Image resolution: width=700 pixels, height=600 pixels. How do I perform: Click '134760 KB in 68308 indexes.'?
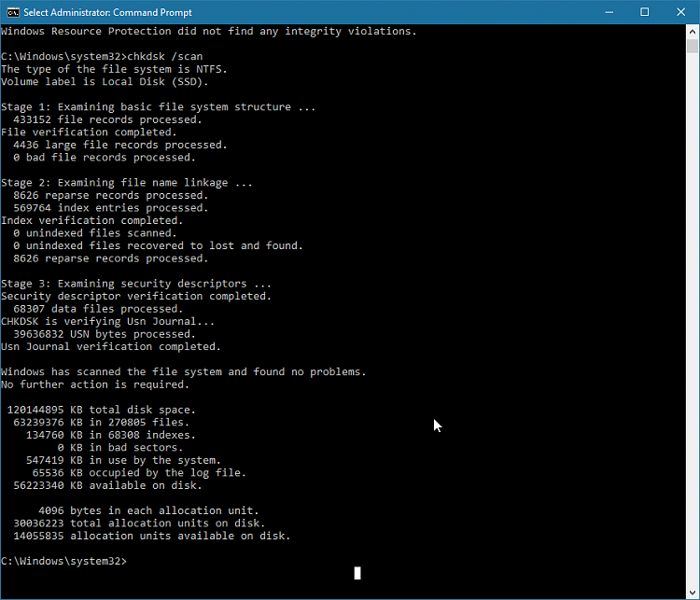[111, 435]
